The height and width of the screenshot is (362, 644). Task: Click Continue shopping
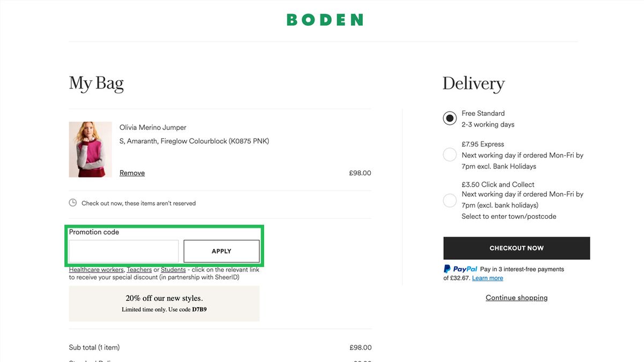click(x=516, y=297)
